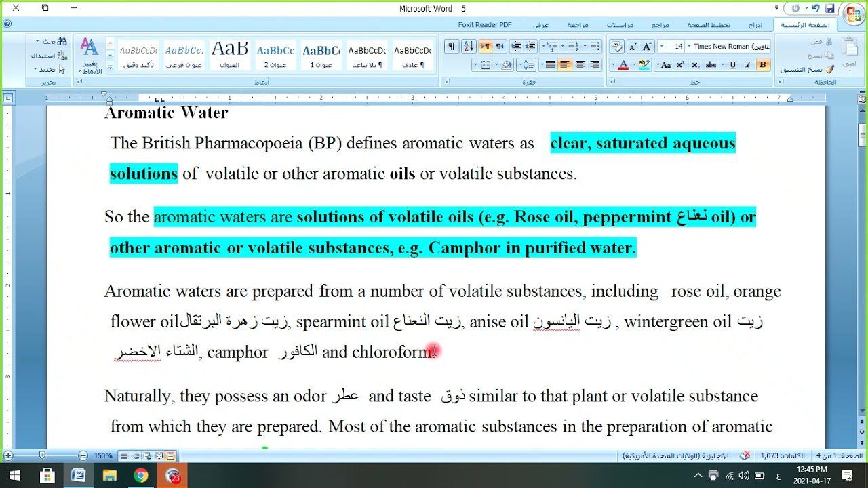Open the Change Case Aa menu
The height and width of the screenshot is (488, 868).
coord(665,65)
